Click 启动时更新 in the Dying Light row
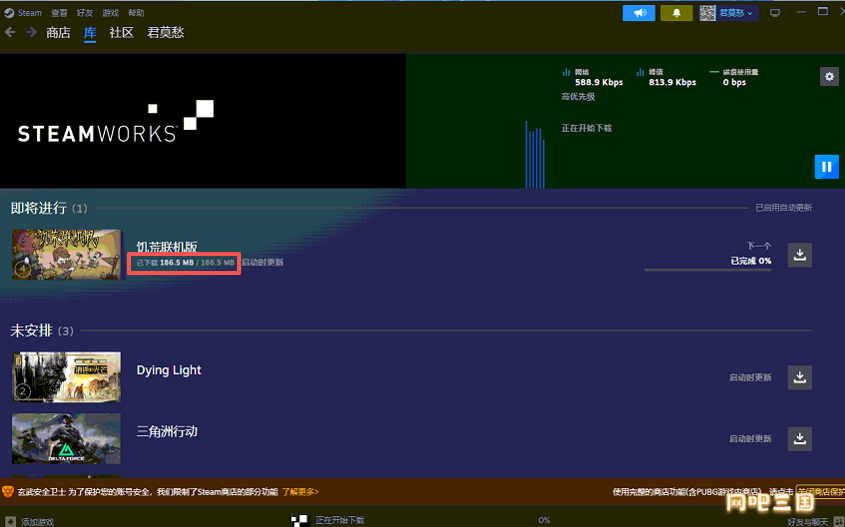The width and height of the screenshot is (845, 527). coord(750,377)
